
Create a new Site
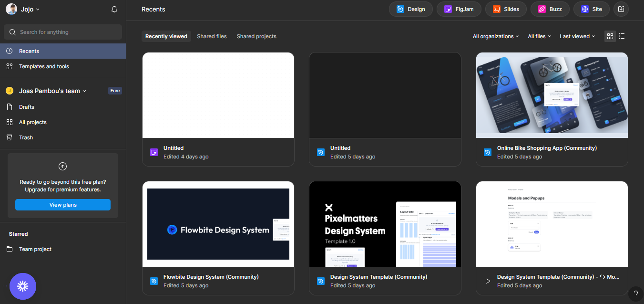tap(591, 9)
